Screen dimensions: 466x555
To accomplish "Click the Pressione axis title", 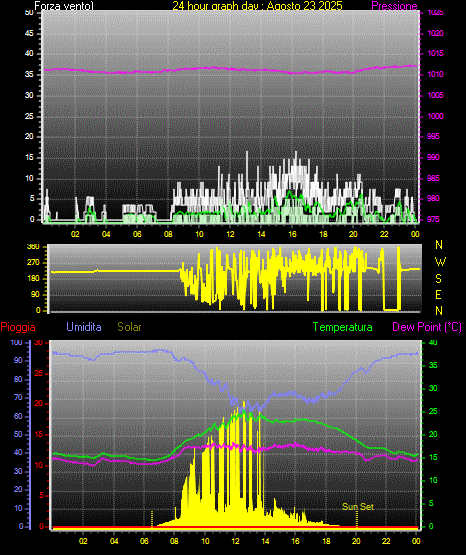I will point(394,6).
